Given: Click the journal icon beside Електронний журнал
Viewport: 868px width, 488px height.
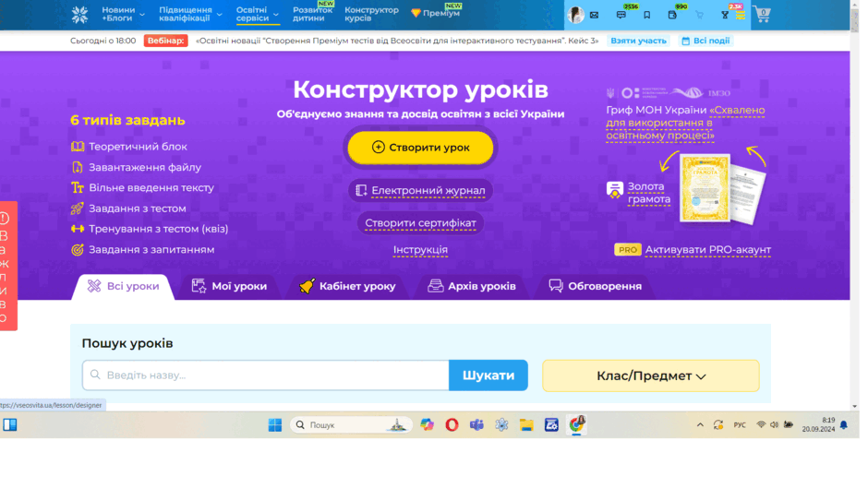Looking at the screenshot, I should tap(361, 190).
